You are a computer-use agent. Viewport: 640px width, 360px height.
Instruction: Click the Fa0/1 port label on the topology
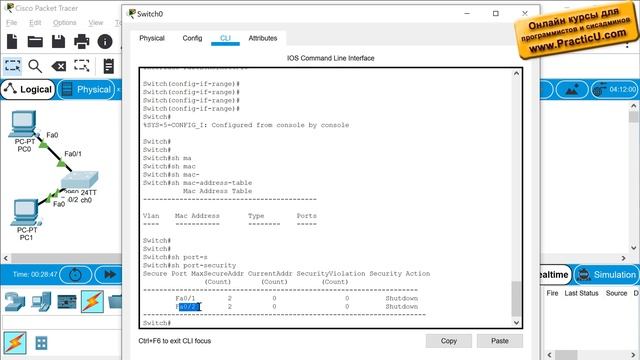73,154
